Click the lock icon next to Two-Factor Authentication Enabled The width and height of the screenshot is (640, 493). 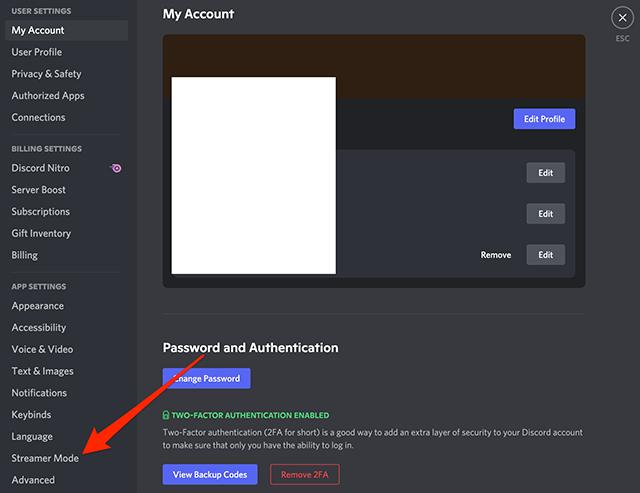point(166,415)
